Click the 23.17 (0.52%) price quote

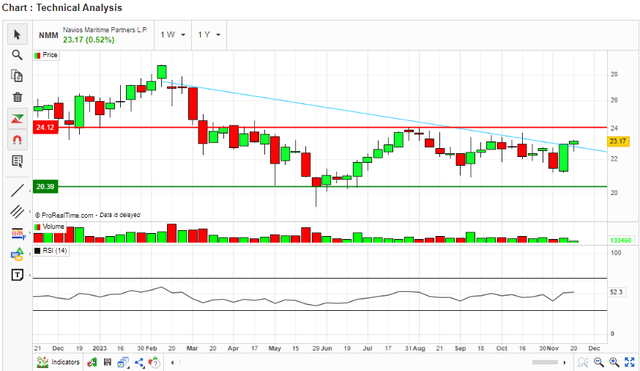(89, 40)
